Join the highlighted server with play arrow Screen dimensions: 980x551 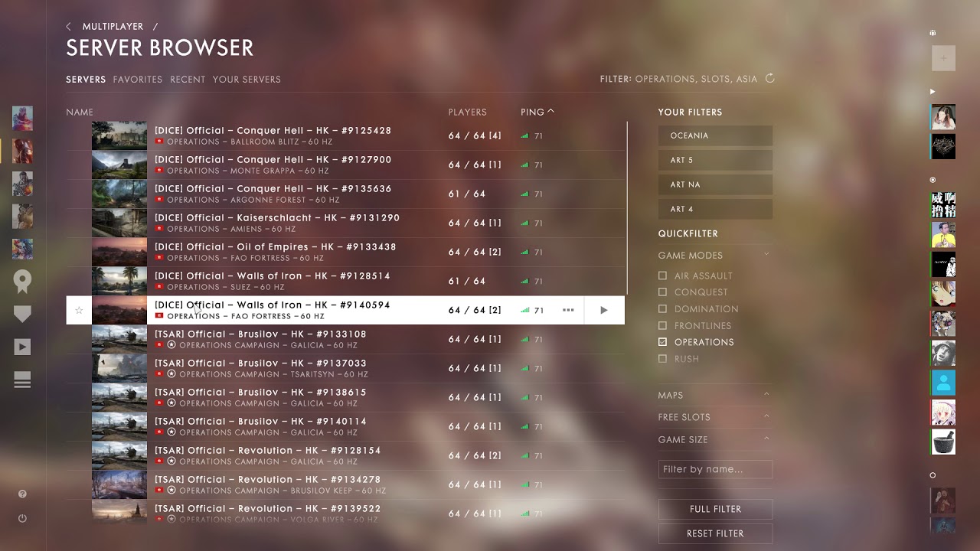tap(604, 310)
